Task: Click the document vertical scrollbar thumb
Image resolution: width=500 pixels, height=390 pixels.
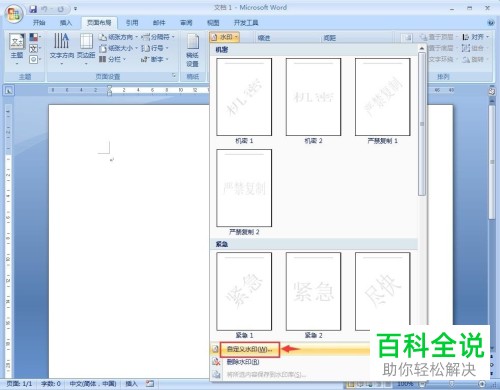Action: (492, 162)
